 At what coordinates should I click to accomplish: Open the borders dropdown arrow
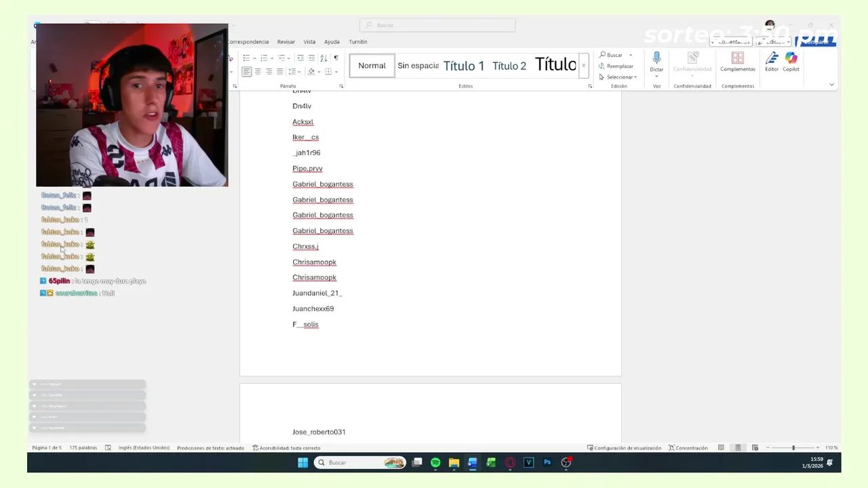336,72
